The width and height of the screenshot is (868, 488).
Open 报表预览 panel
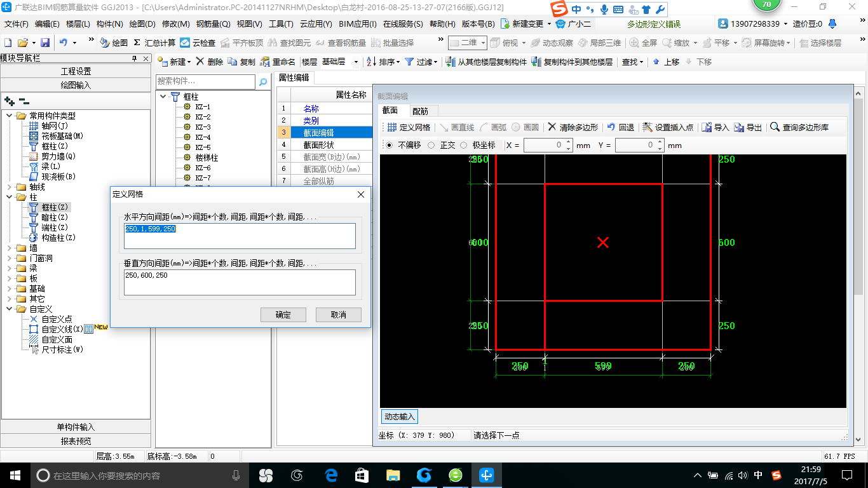[76, 440]
